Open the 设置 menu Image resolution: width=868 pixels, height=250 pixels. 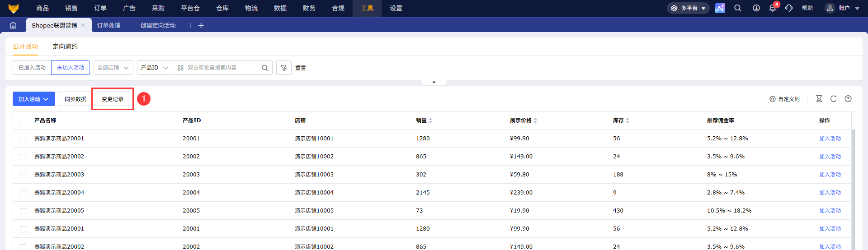396,8
